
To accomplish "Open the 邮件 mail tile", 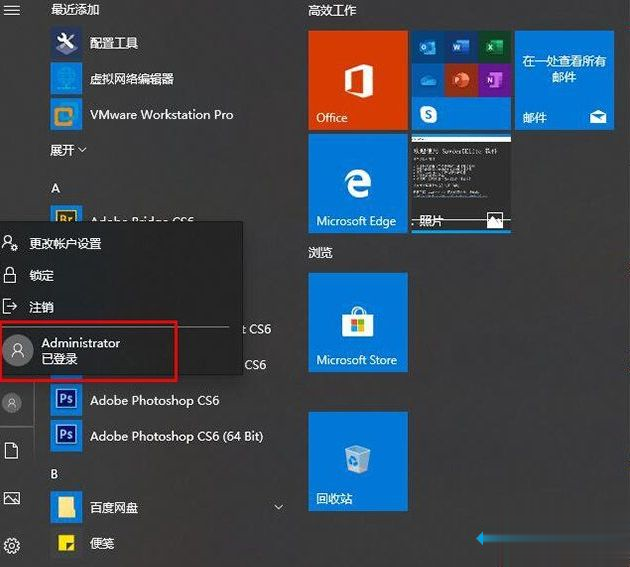I will (565, 80).
